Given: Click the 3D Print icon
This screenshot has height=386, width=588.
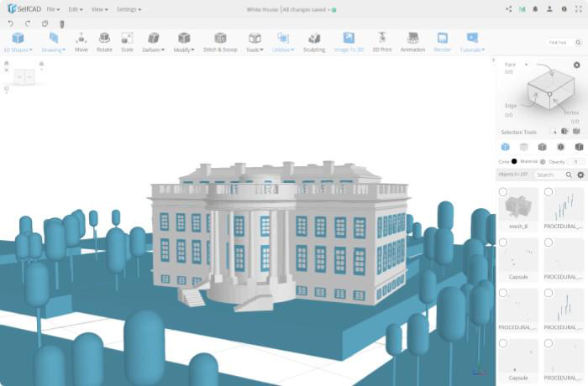Looking at the screenshot, I should [381, 41].
